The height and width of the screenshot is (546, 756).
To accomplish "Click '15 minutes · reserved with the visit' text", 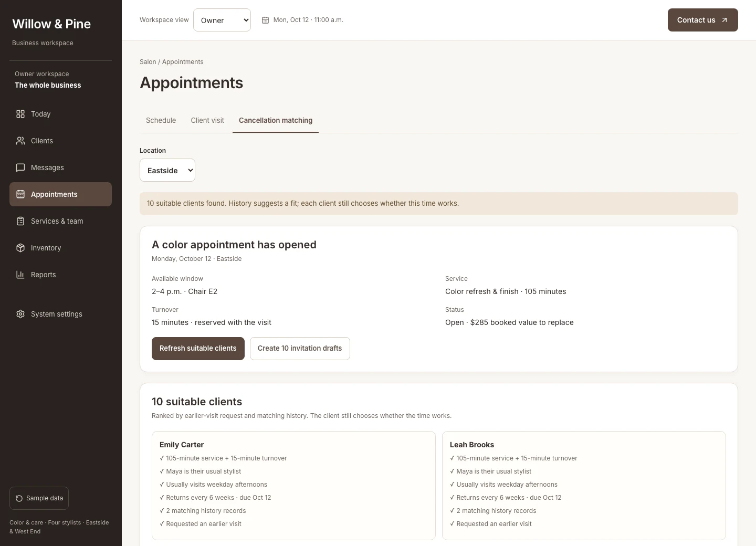I will pyautogui.click(x=212, y=322).
